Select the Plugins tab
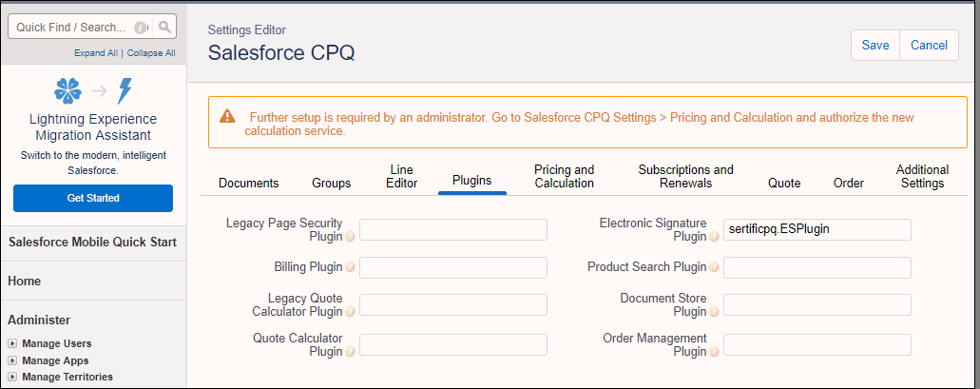 471,181
